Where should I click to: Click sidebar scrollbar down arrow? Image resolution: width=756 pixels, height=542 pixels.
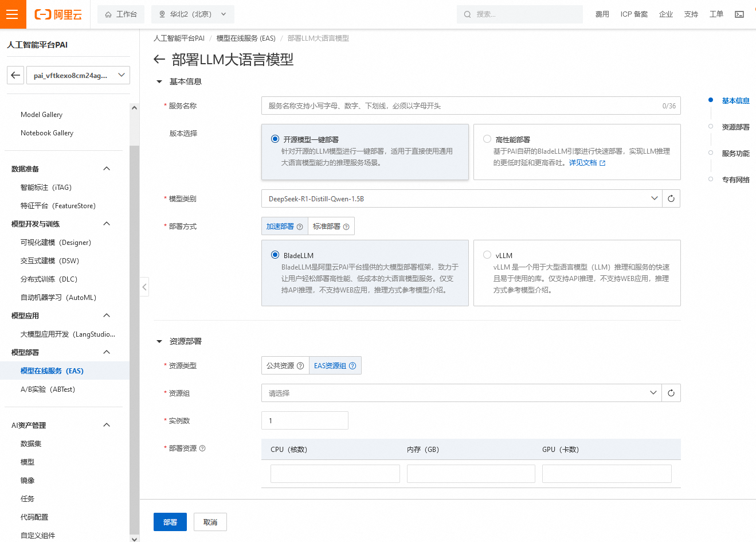coord(134,539)
